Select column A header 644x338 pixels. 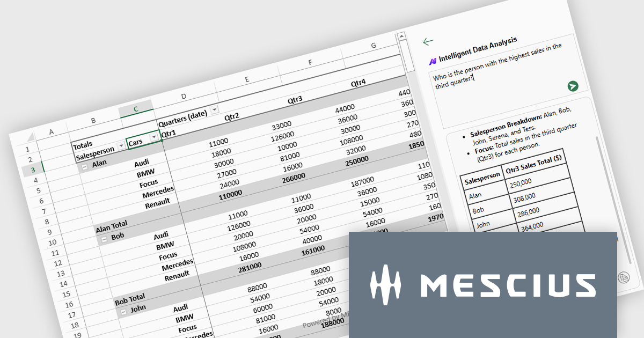pyautogui.click(x=52, y=131)
